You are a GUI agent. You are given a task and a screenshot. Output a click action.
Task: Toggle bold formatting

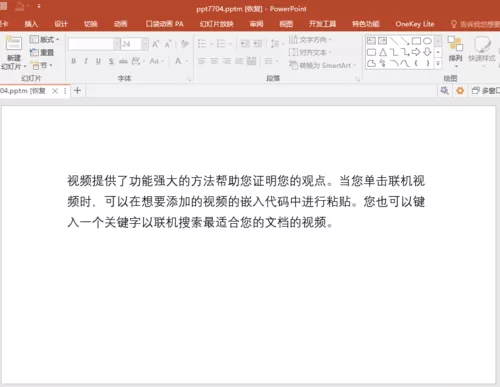[74, 61]
